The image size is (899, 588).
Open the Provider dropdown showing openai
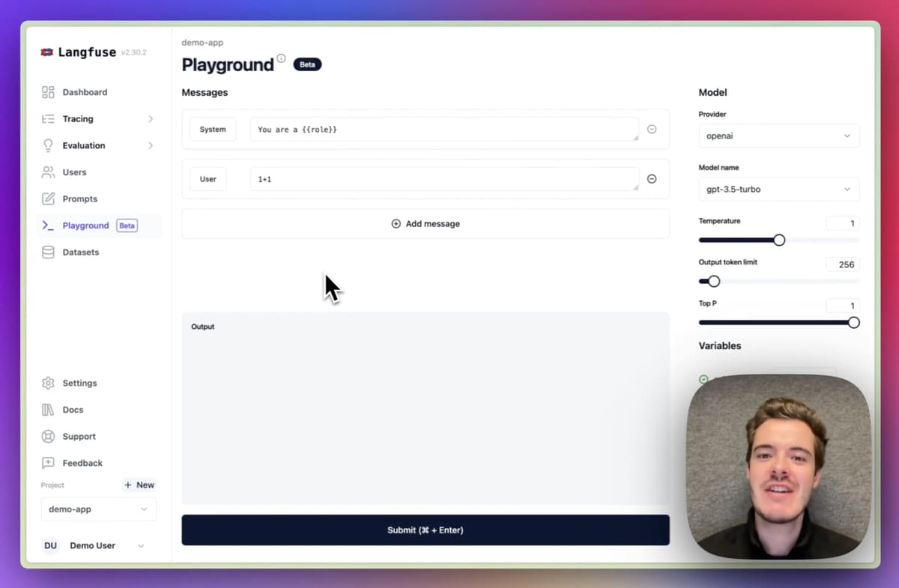pyautogui.click(x=778, y=136)
